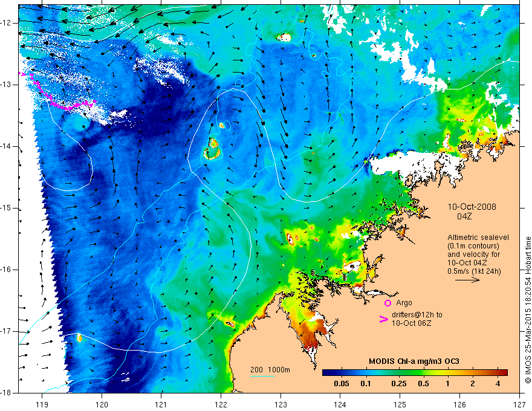Viewport: 532px width, 411px height.
Task: Click the 121 longitude axis label
Action: tap(161, 404)
